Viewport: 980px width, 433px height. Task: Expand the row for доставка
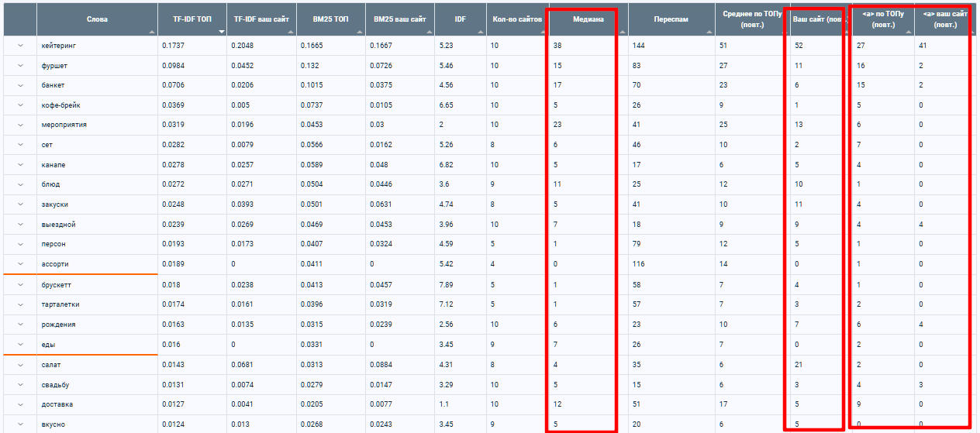[19, 404]
